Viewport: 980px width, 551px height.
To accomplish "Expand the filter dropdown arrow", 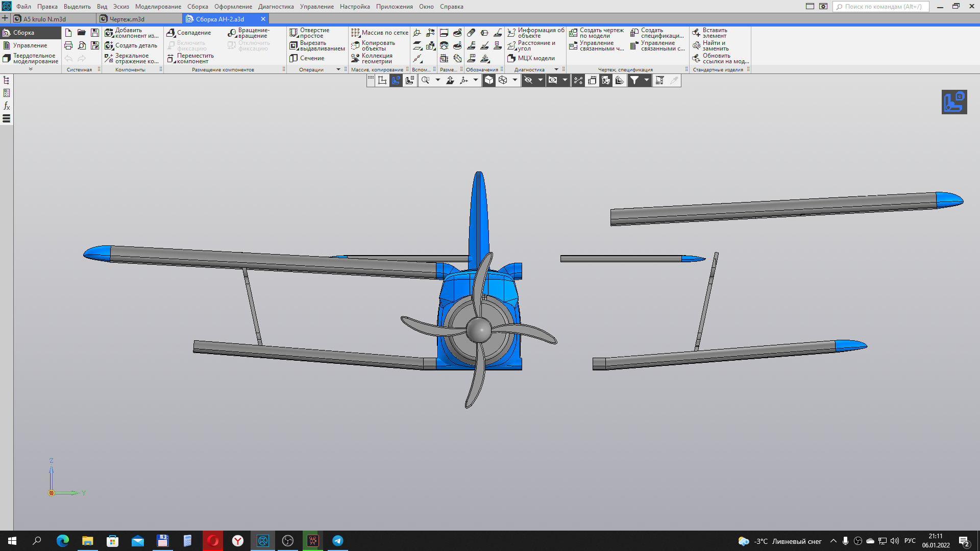I will coord(646,80).
